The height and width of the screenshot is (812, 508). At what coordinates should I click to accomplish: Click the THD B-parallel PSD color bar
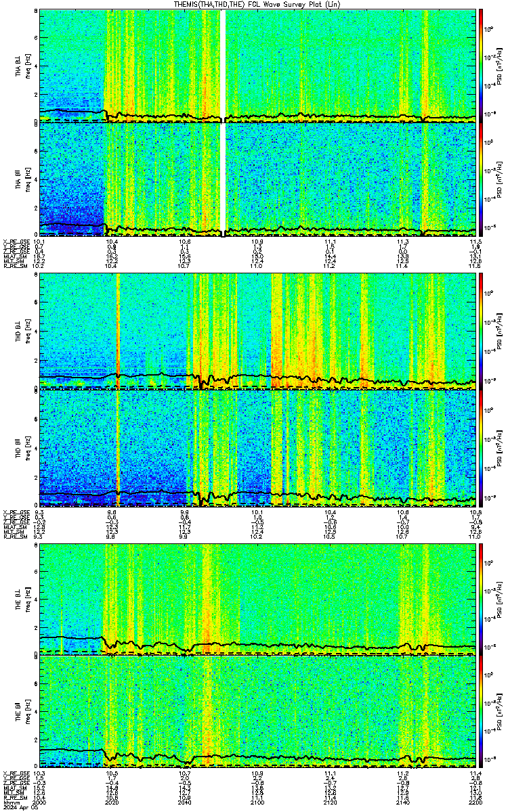(481, 447)
